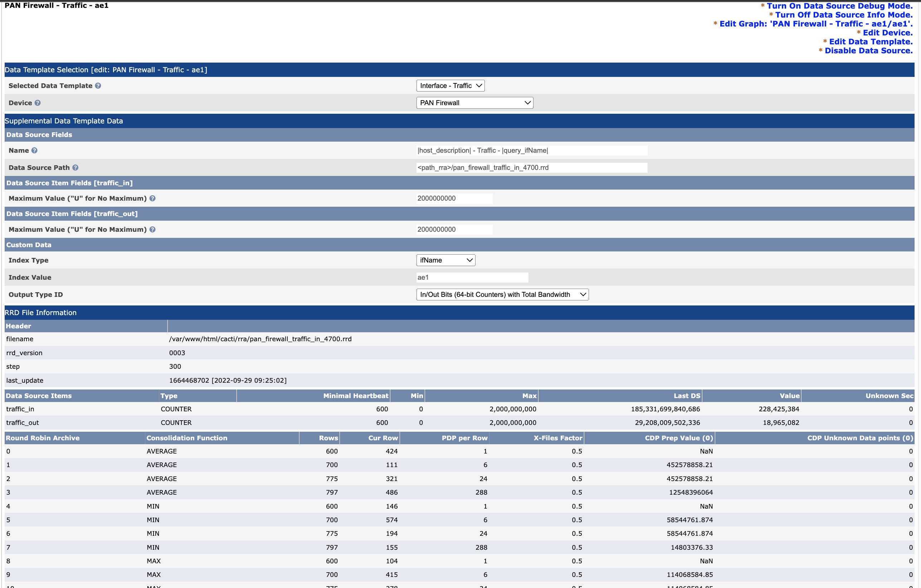Click help icon beside Device label
Viewport: 921px width, 588px height.
coord(38,103)
